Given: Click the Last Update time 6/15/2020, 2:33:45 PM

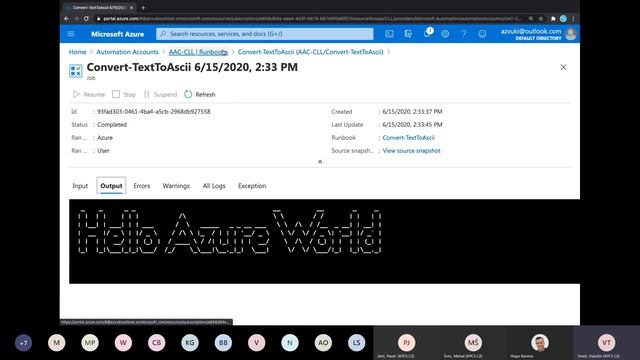Looking at the screenshot, I should [x=412, y=124].
